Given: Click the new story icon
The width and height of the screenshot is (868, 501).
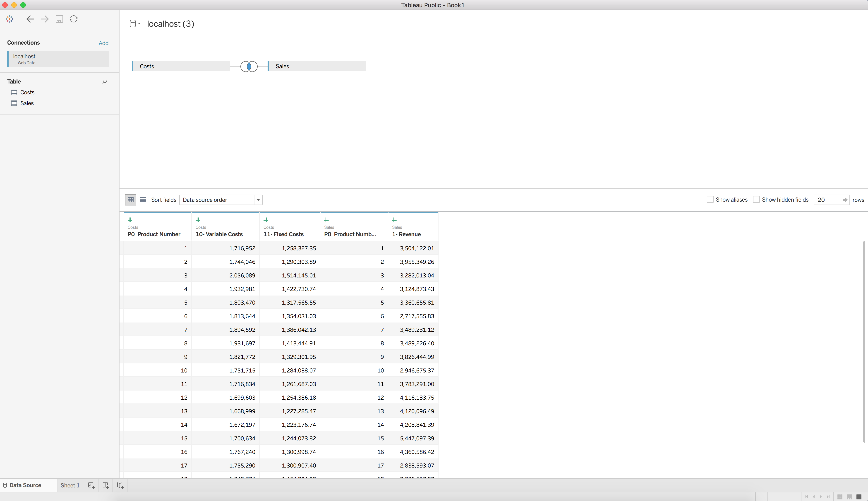Looking at the screenshot, I should click(120, 486).
